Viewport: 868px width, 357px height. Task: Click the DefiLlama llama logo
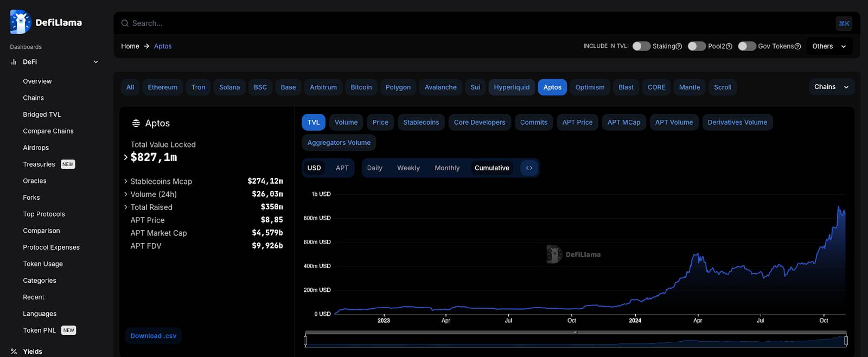pyautogui.click(x=21, y=22)
